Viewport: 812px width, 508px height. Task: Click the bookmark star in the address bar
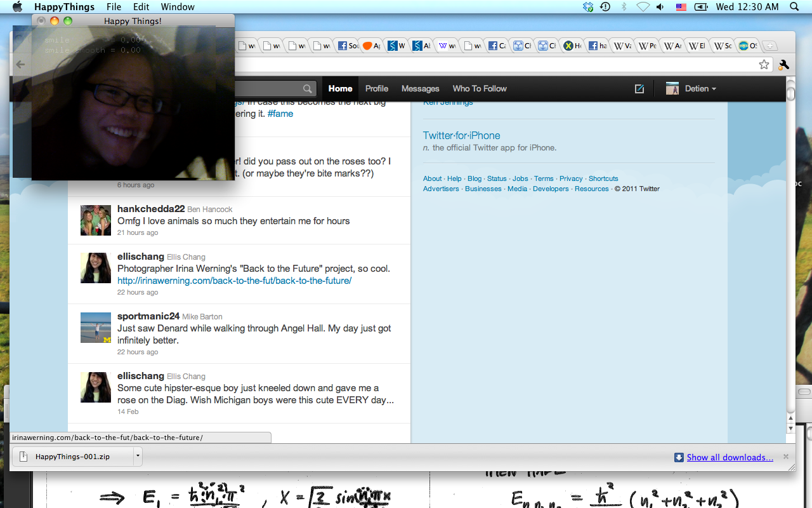tap(764, 64)
